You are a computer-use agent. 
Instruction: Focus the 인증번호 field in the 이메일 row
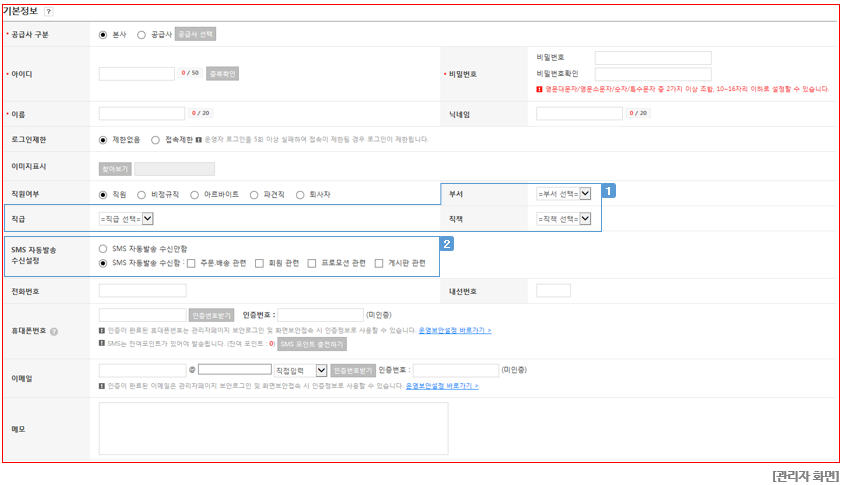tap(456, 370)
